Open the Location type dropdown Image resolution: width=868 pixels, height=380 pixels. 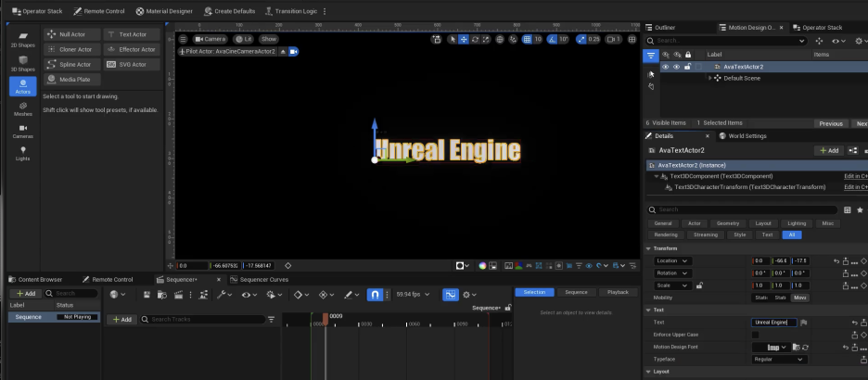point(672,261)
